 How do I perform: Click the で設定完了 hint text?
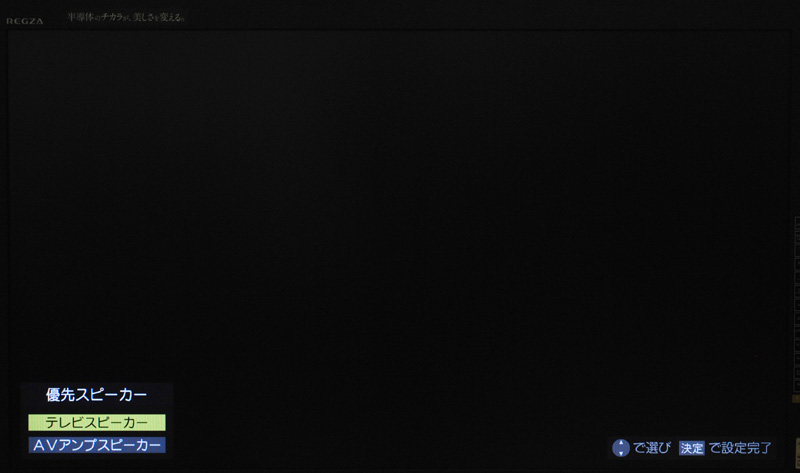(x=740, y=448)
